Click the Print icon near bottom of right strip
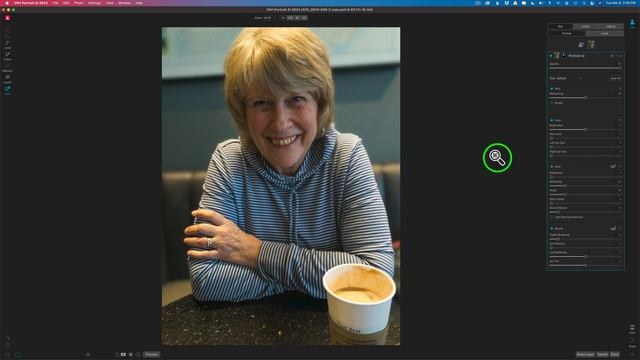640x360 pixels. pyautogui.click(x=632, y=329)
